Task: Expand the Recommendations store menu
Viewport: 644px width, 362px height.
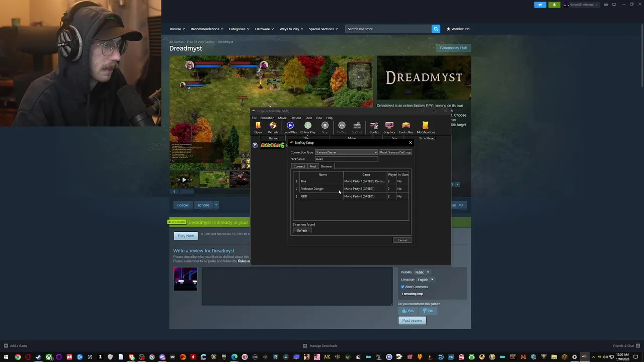Action: coord(207,29)
